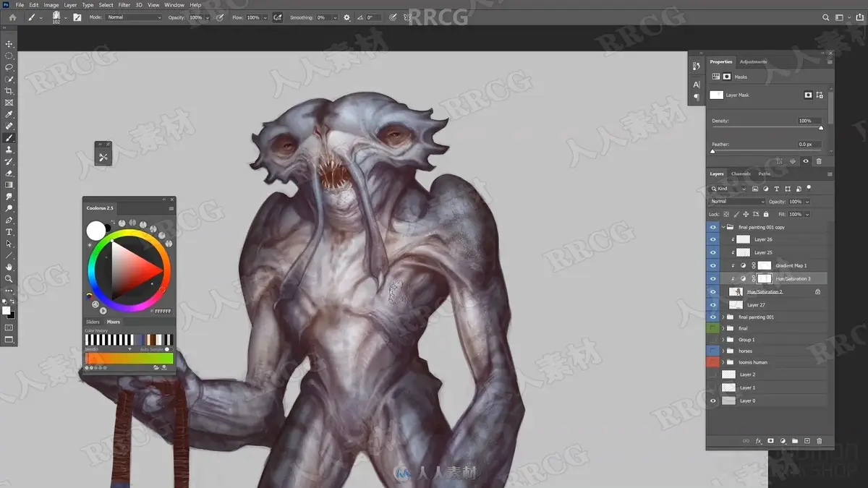This screenshot has height=488, width=868.
Task: Click the Fill percentage field
Action: click(796, 214)
